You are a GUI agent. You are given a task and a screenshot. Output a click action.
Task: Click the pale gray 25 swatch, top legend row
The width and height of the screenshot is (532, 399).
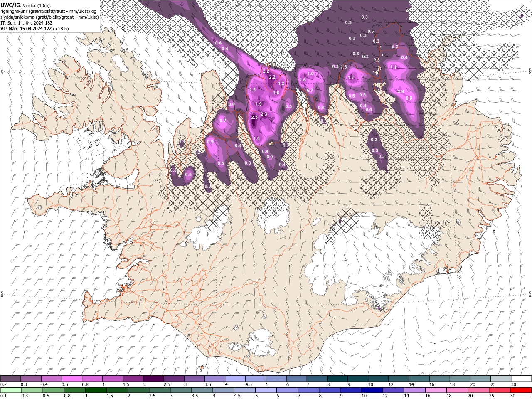point(501,378)
